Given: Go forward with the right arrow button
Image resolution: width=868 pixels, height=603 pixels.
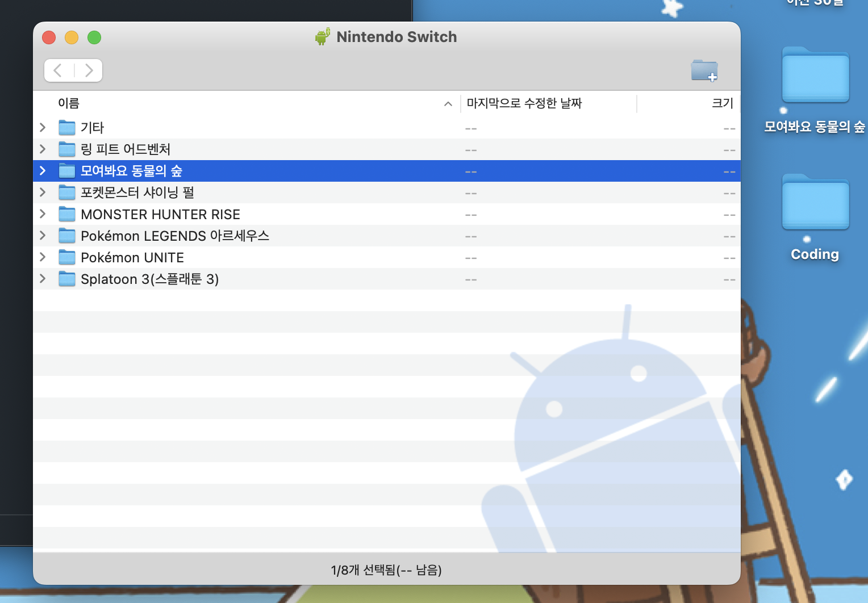Looking at the screenshot, I should [89, 70].
